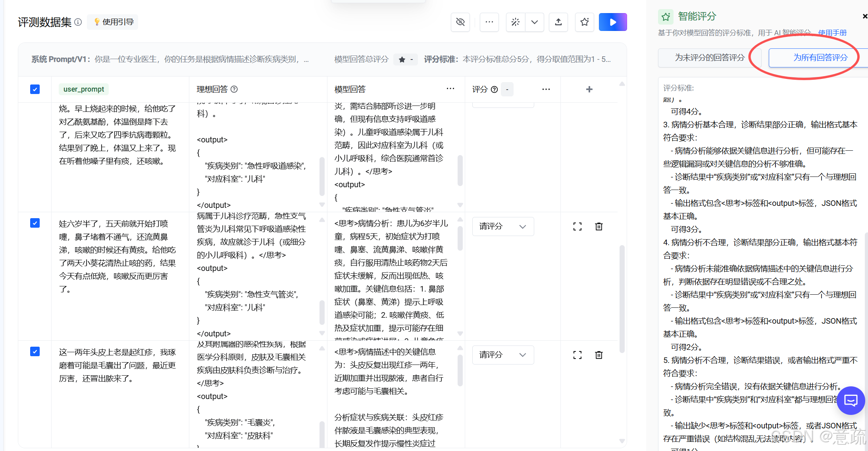Click the 使用引导 guidance button
This screenshot has height=451, width=868.
coord(112,22)
